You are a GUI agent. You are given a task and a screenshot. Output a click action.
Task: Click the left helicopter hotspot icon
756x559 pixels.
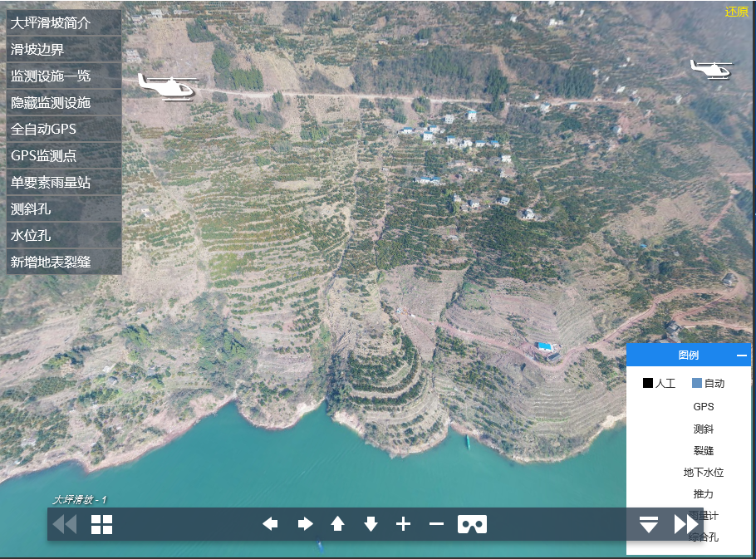pos(167,86)
